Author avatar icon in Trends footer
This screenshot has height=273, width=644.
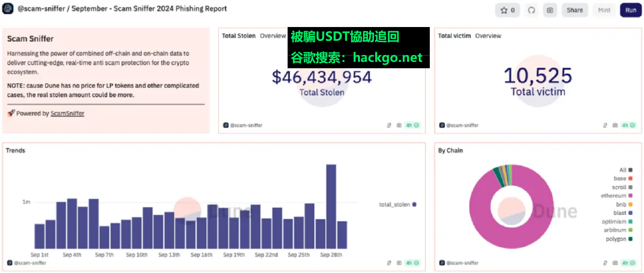[10, 263]
